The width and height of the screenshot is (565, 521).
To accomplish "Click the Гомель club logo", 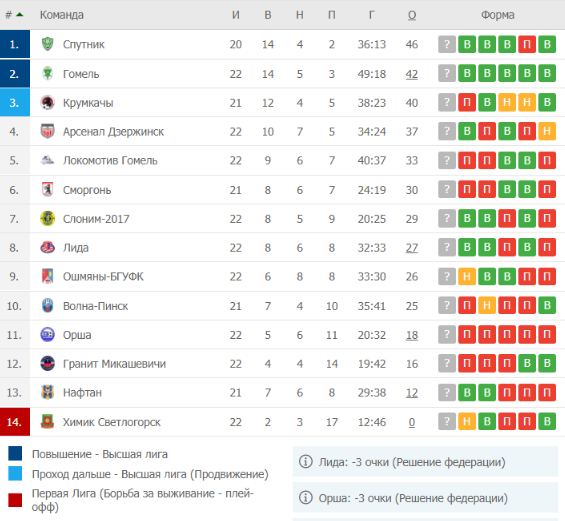I will coord(47,74).
